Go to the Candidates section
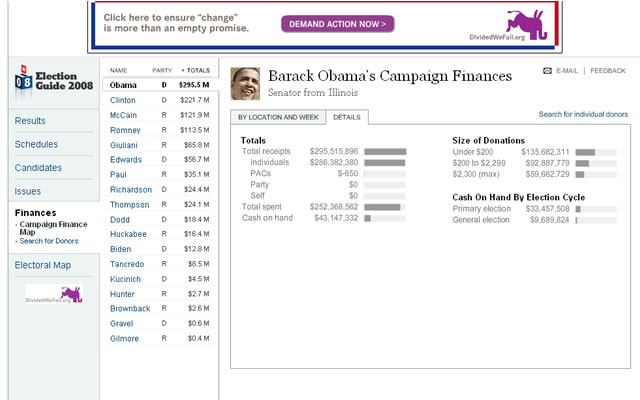Image resolution: width=640 pixels, height=400 pixels. pos(38,168)
